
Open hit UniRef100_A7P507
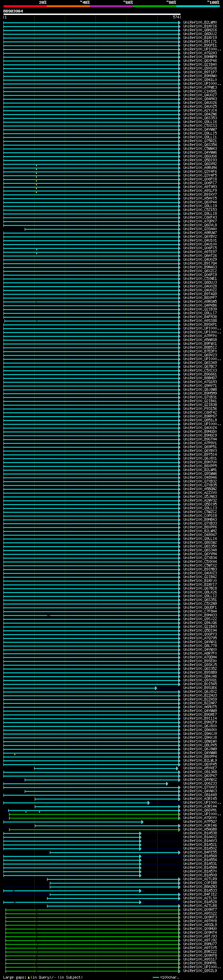click(200, 822)
